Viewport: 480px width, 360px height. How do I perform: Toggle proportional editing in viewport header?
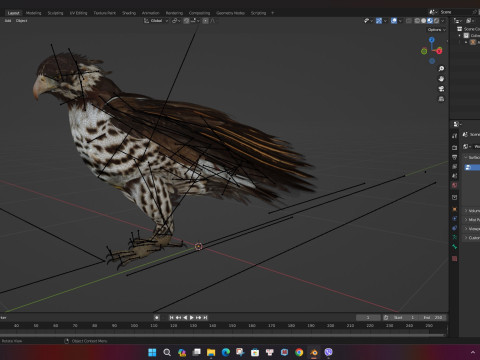pos(205,21)
